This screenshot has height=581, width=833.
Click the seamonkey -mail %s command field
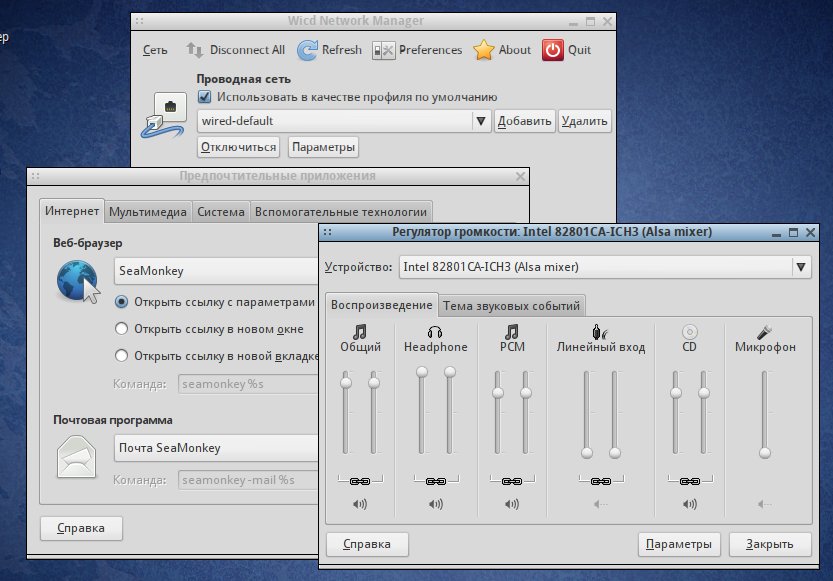coord(249,480)
